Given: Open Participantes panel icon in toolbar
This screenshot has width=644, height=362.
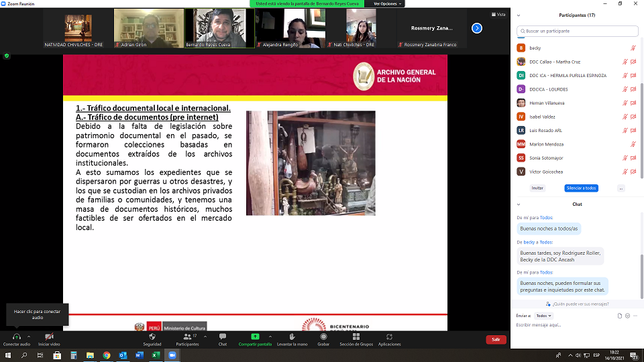Looking at the screenshot, I should coord(187,337).
